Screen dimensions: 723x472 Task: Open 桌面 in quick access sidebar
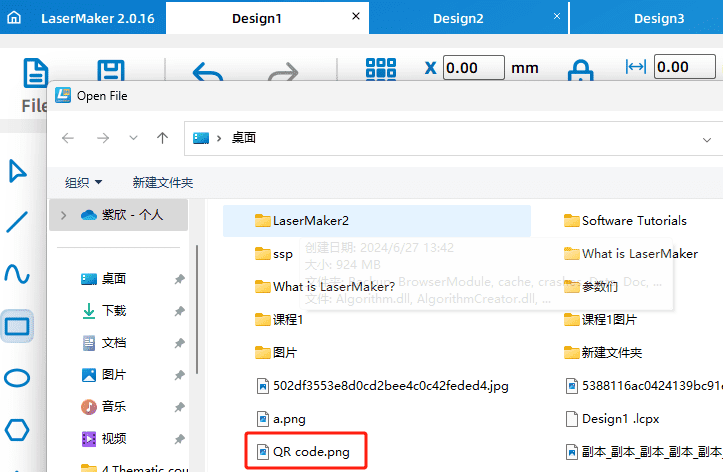tap(104, 279)
